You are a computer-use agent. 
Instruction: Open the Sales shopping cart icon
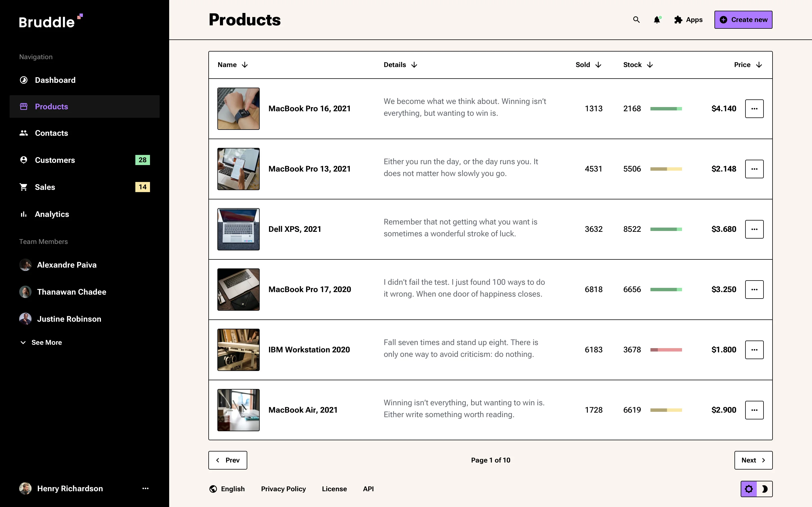pos(23,187)
